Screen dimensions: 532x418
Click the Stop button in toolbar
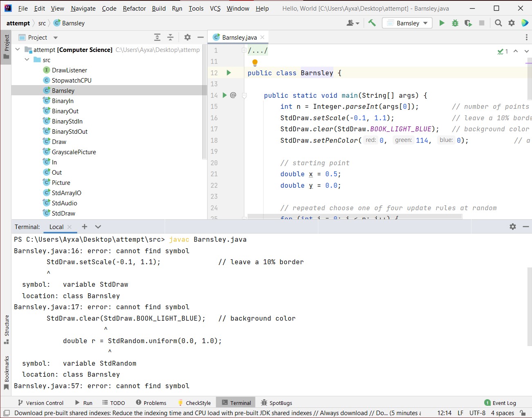(482, 23)
